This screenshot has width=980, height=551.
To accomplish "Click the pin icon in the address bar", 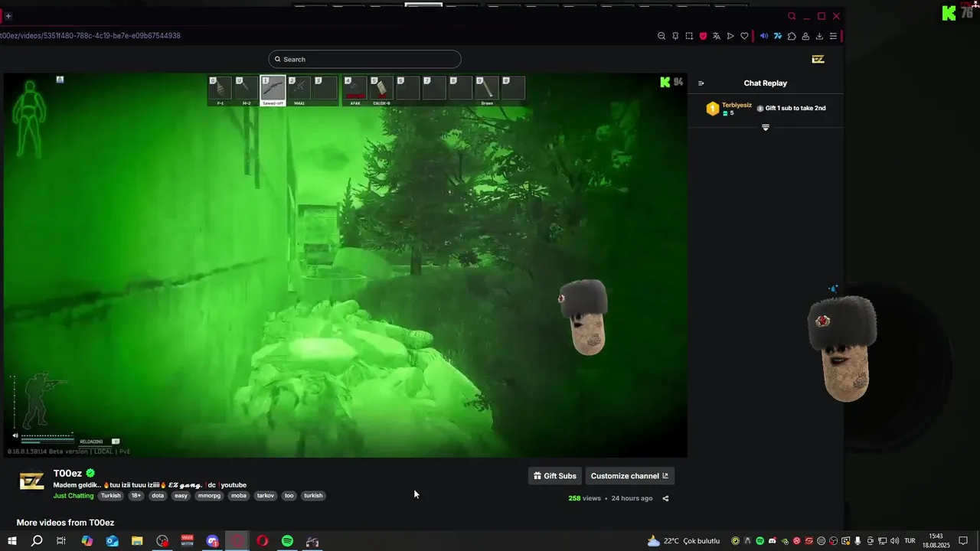I will [675, 36].
